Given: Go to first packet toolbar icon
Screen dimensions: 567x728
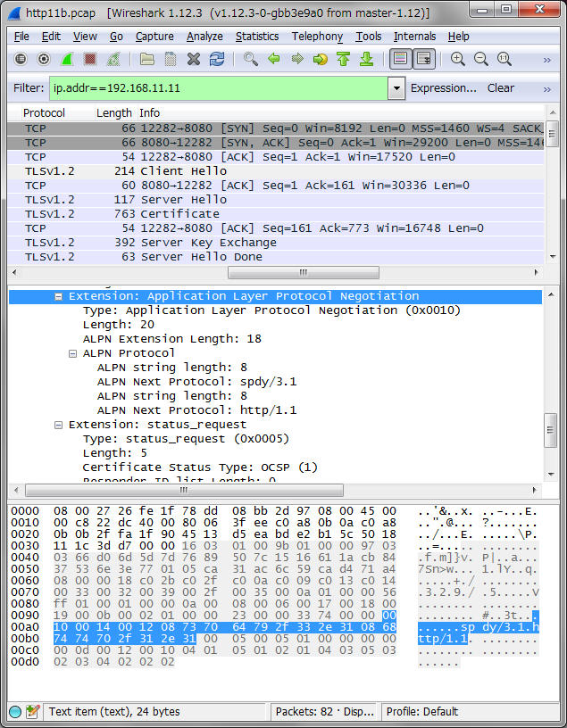Looking at the screenshot, I should tap(343, 59).
